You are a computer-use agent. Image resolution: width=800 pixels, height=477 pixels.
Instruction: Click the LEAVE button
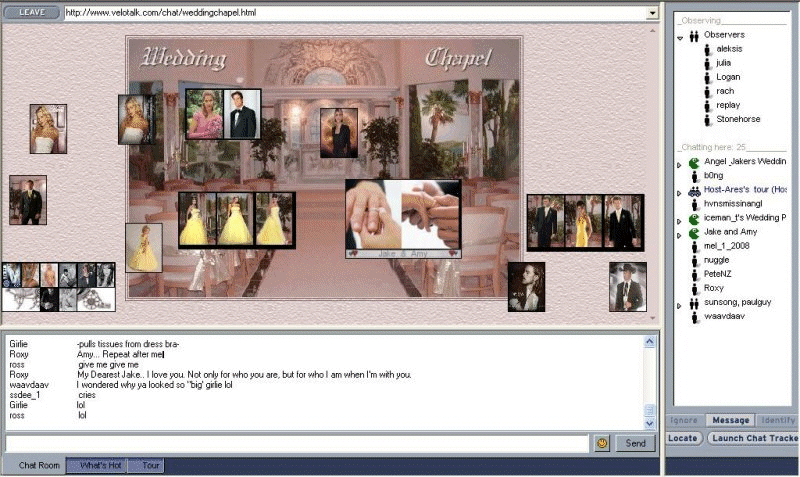tap(31, 13)
